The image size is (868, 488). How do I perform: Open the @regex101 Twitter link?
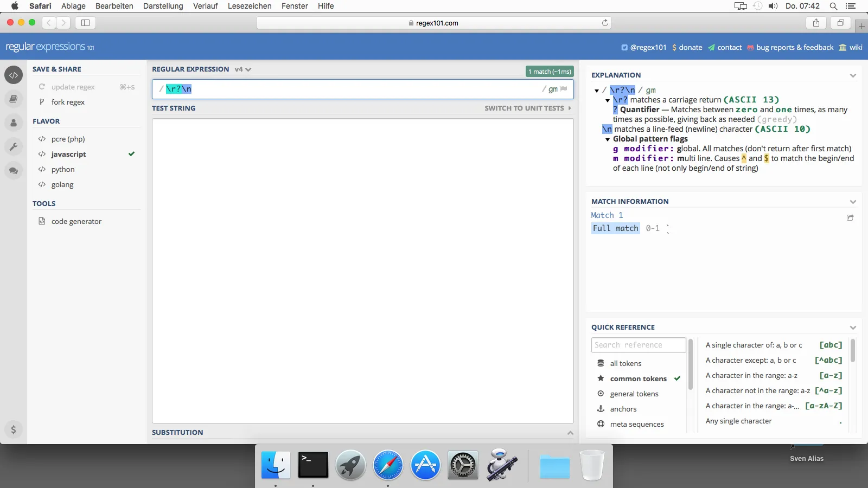click(x=644, y=48)
